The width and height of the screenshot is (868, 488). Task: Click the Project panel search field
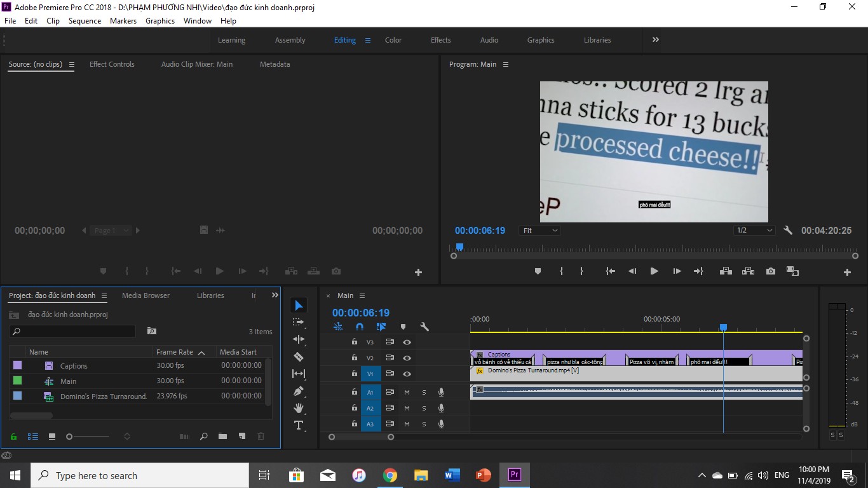tap(72, 331)
